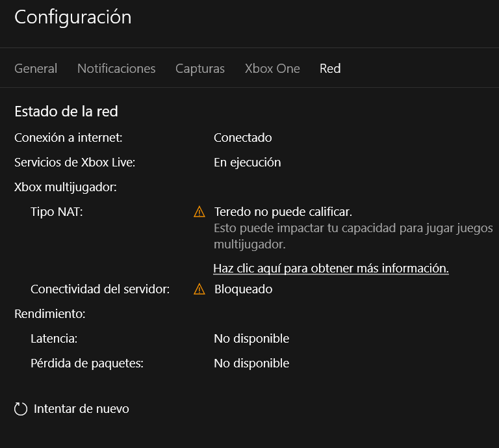
Task: Click the Bloqueado server connectivity value
Action: [244, 289]
